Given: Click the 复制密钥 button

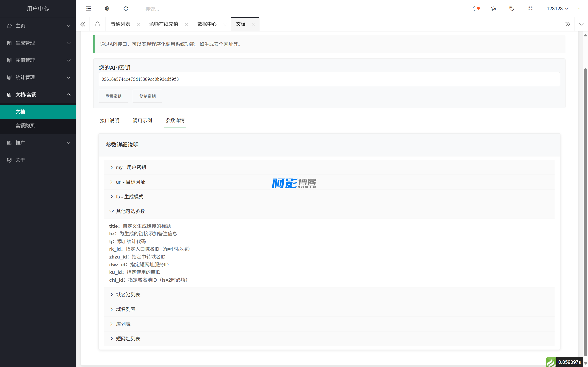Looking at the screenshot, I should click(147, 96).
